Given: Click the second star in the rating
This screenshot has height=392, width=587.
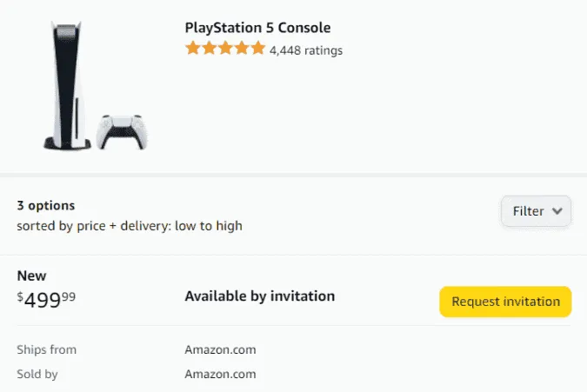Looking at the screenshot, I should [209, 49].
